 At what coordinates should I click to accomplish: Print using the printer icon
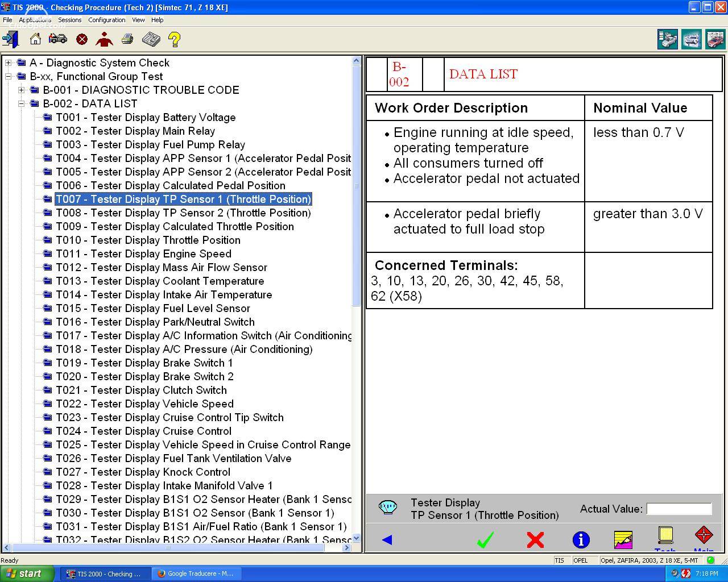(x=127, y=39)
